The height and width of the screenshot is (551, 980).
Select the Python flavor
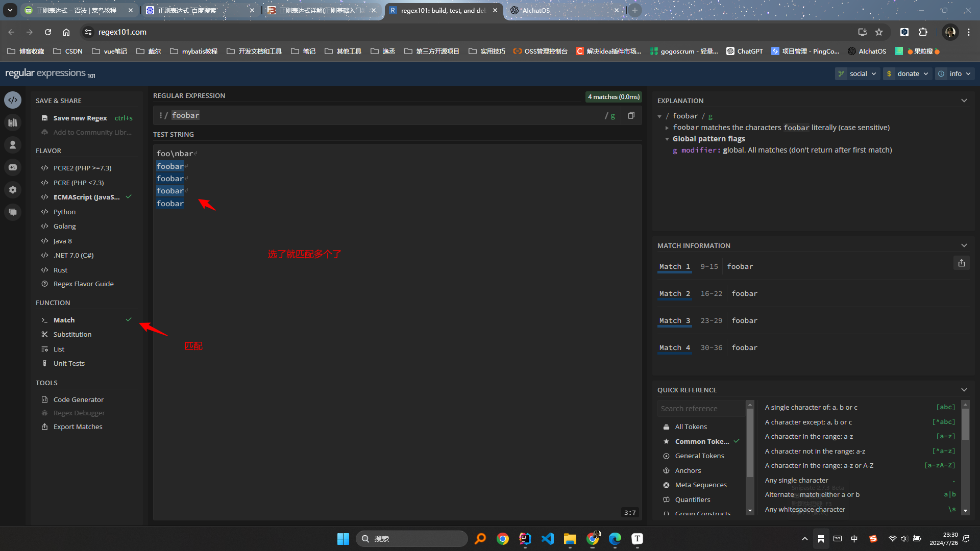[64, 212]
